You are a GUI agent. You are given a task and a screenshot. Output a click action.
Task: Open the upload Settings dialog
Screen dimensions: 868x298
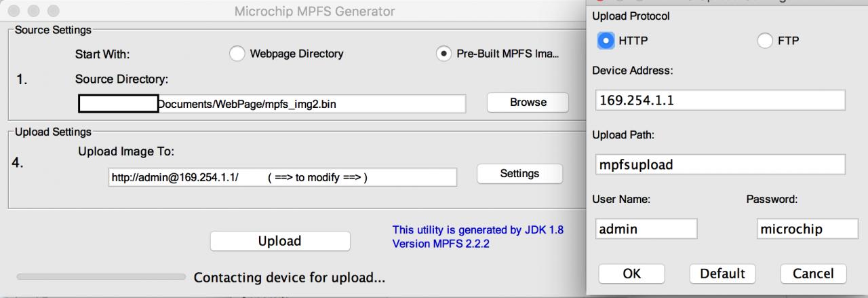click(519, 174)
